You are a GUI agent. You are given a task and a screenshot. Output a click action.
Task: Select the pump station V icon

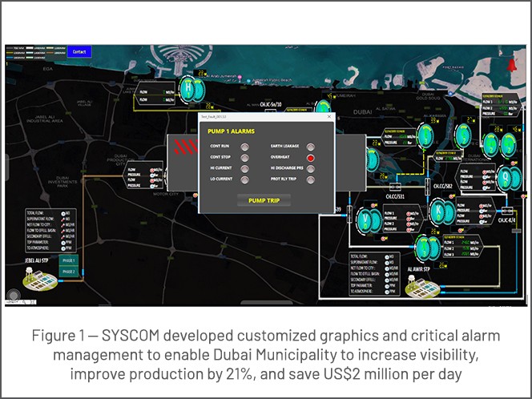click(x=363, y=217)
